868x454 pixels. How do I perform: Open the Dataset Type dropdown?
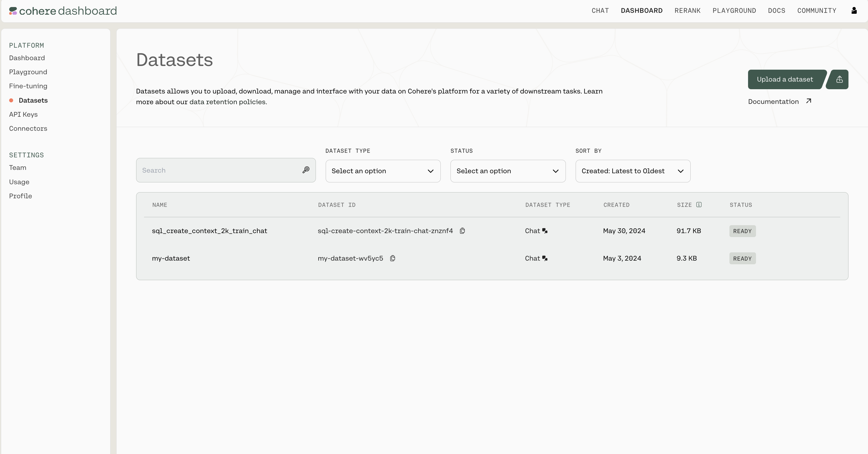click(382, 171)
